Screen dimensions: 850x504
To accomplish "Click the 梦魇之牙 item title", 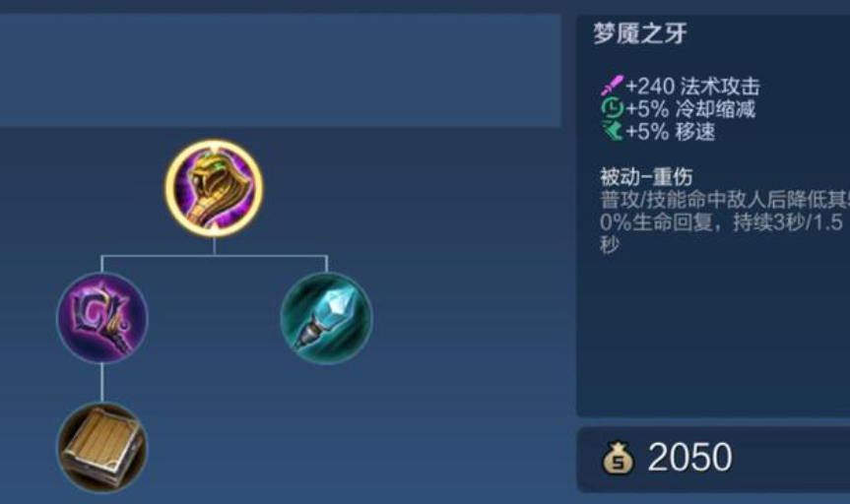I will tap(639, 33).
